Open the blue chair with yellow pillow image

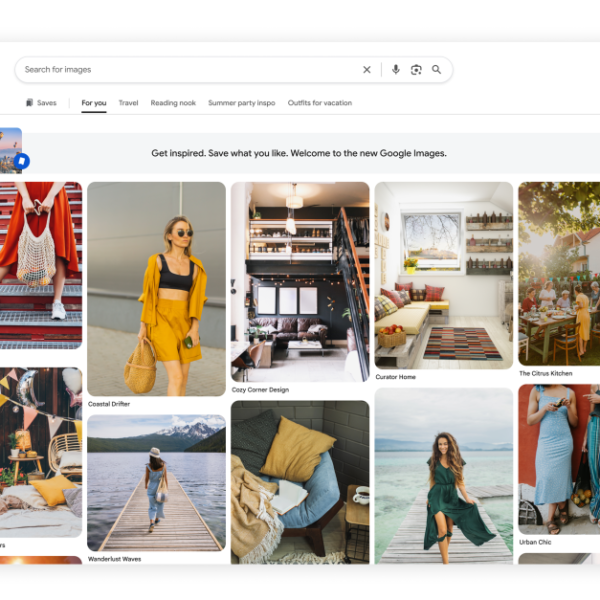(300, 482)
